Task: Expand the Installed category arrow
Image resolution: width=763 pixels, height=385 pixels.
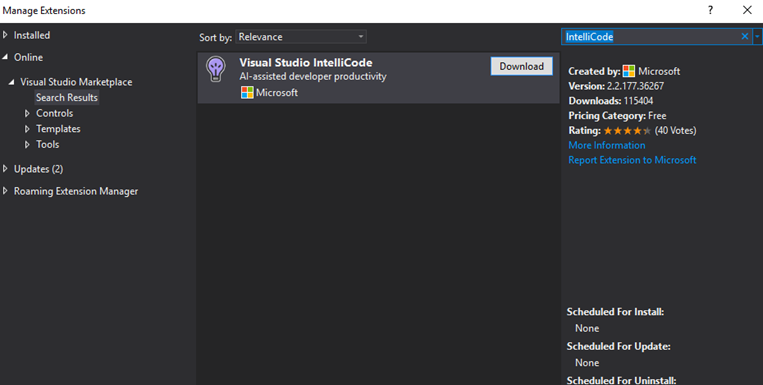Action: pos(5,35)
